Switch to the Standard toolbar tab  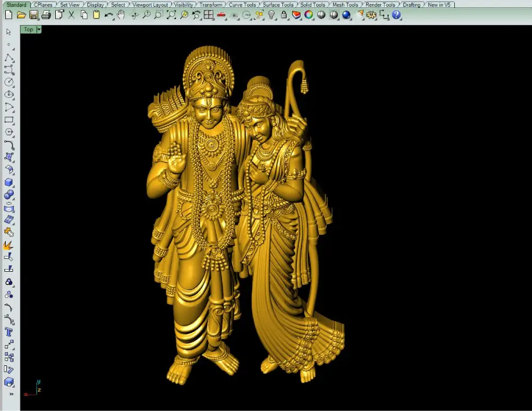pos(16,5)
